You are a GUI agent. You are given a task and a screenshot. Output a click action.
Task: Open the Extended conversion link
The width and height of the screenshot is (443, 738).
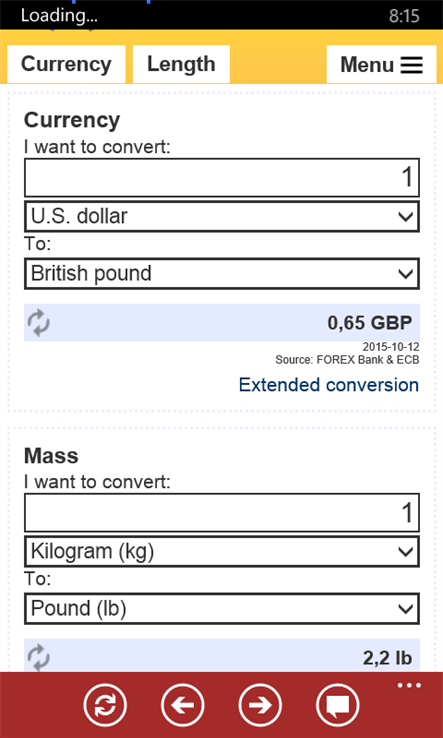pyautogui.click(x=329, y=385)
